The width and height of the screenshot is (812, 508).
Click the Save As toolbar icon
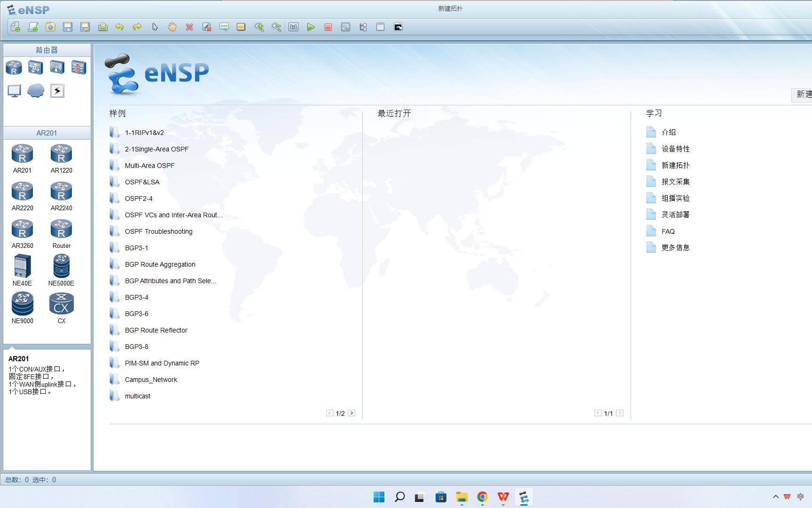pos(85,27)
